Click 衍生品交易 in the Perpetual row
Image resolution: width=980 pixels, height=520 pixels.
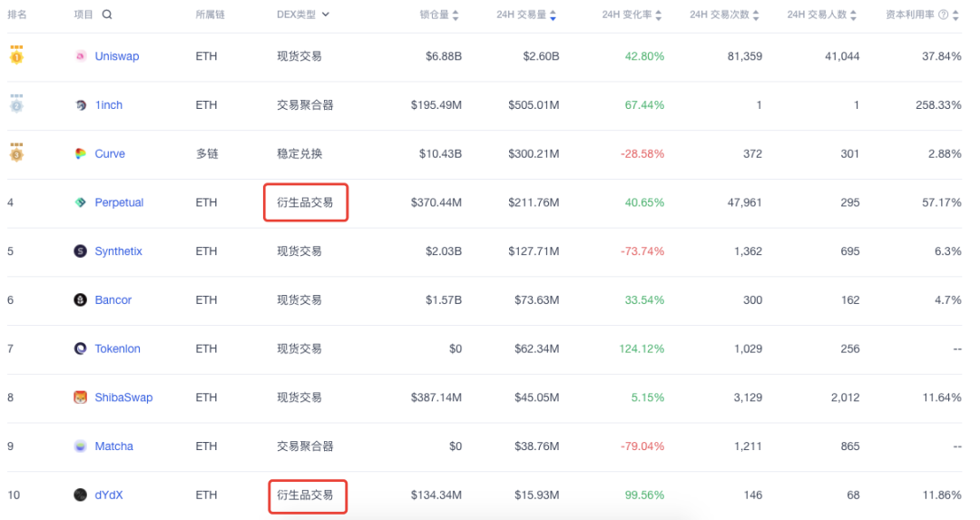click(x=305, y=202)
